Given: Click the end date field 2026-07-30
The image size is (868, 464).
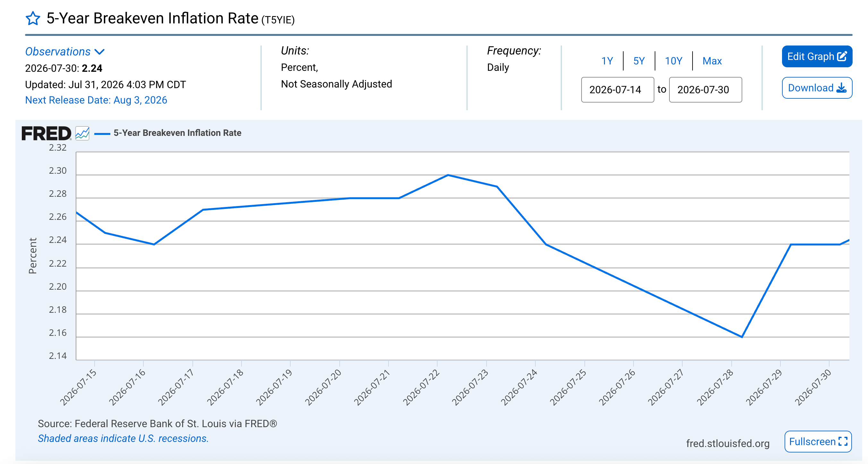Looking at the screenshot, I should 705,90.
